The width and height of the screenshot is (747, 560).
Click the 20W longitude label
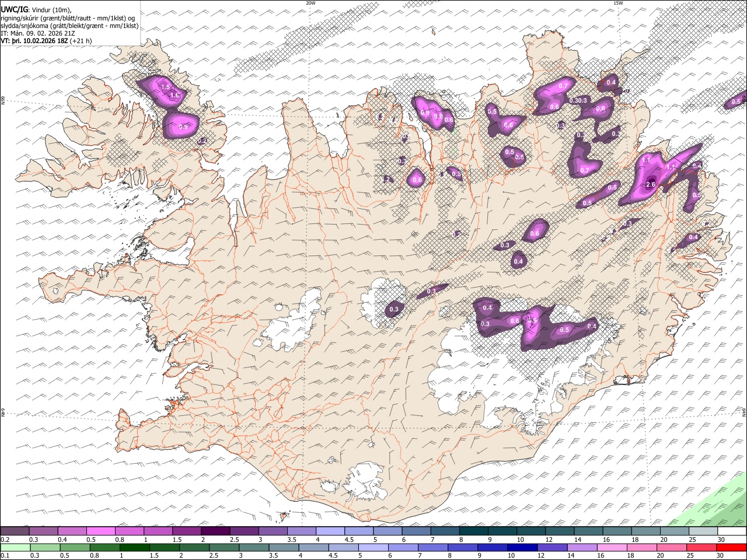click(x=310, y=2)
